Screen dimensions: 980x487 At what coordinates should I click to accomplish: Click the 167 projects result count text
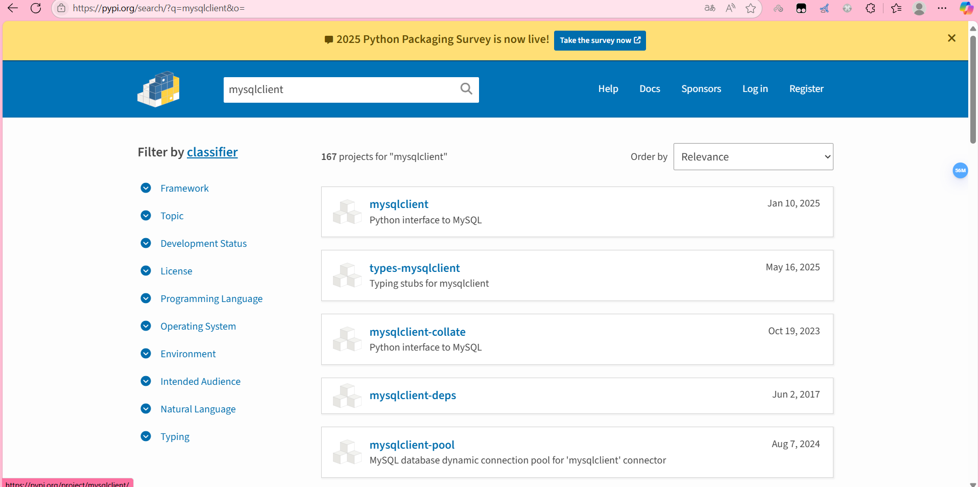pyautogui.click(x=384, y=157)
